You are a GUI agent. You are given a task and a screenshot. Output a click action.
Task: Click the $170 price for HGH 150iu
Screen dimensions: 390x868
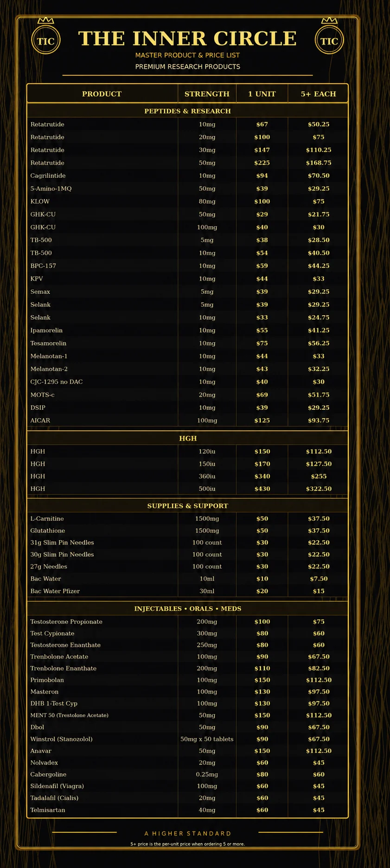pyautogui.click(x=262, y=464)
